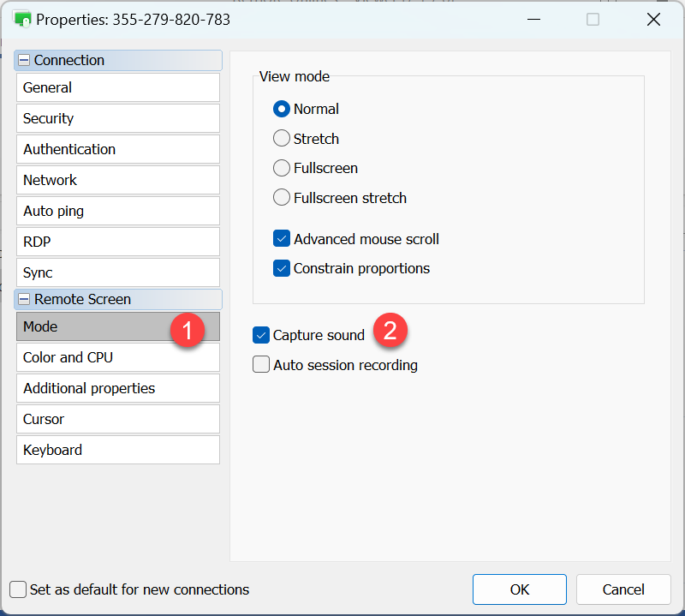
Task: Collapse the Connection section
Action: point(24,61)
